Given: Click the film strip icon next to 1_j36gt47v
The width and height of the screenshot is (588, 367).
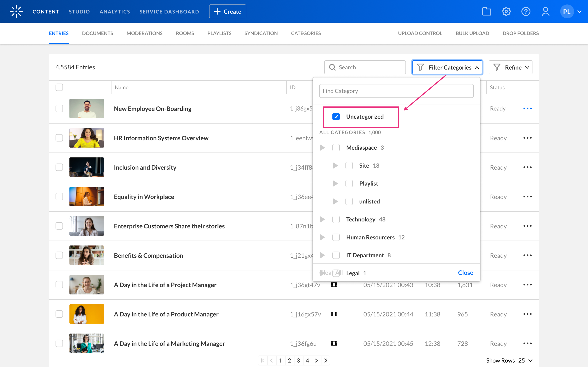Looking at the screenshot, I should pos(334,285).
